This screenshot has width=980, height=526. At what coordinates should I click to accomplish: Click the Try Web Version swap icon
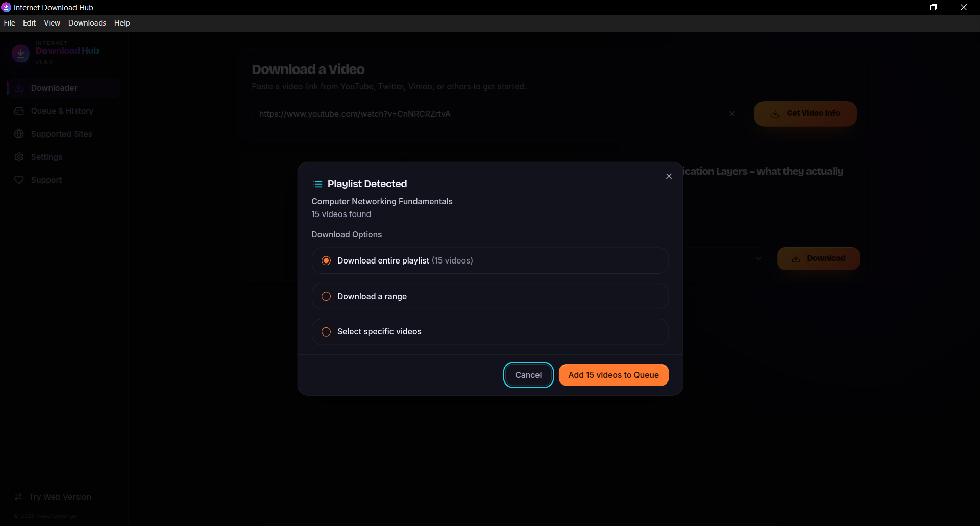[x=18, y=497]
